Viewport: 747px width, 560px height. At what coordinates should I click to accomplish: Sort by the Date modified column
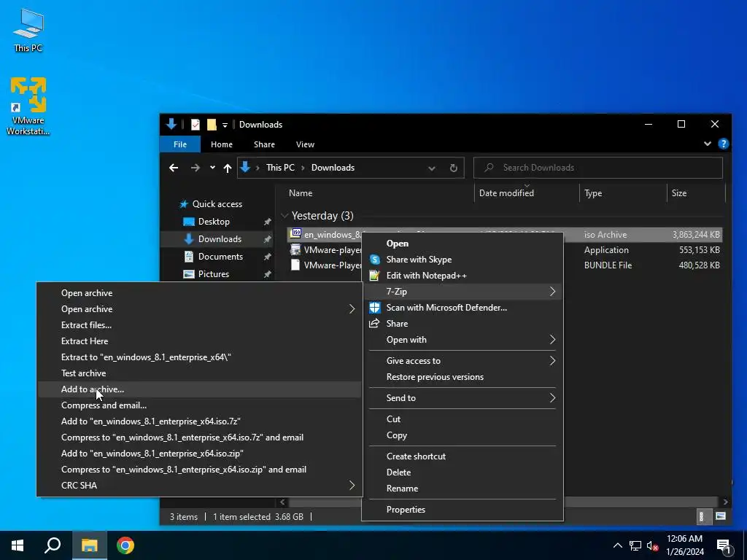pyautogui.click(x=527, y=192)
